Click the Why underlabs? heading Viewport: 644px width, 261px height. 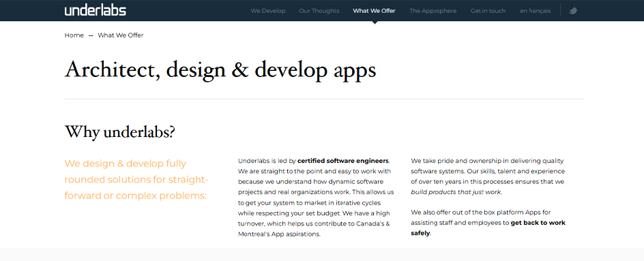[x=120, y=132]
